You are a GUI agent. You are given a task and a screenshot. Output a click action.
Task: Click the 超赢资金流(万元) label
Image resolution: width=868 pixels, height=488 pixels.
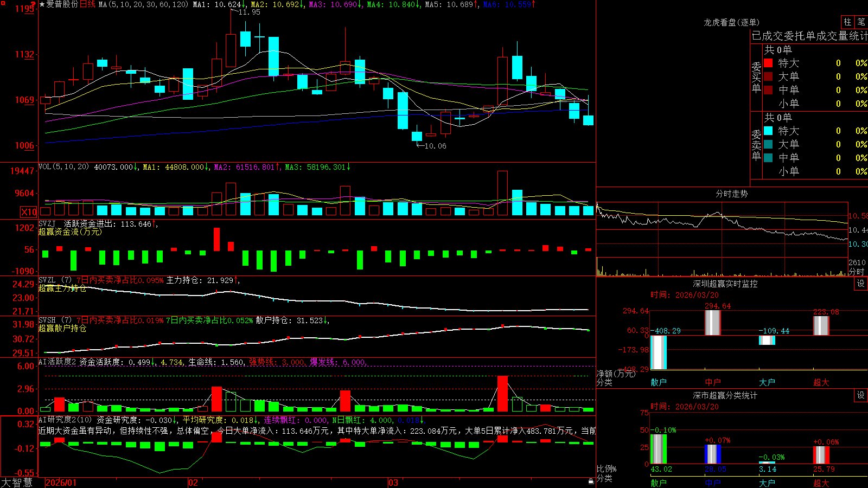click(x=70, y=232)
